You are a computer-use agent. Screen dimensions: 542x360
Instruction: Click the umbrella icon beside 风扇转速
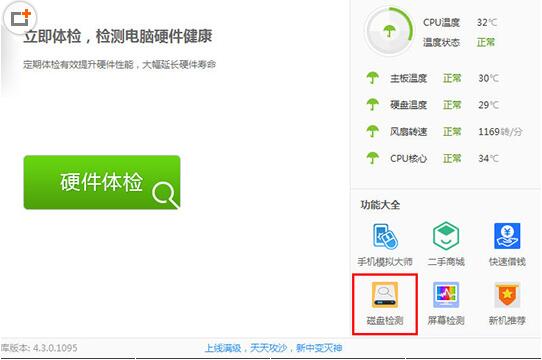point(373,131)
